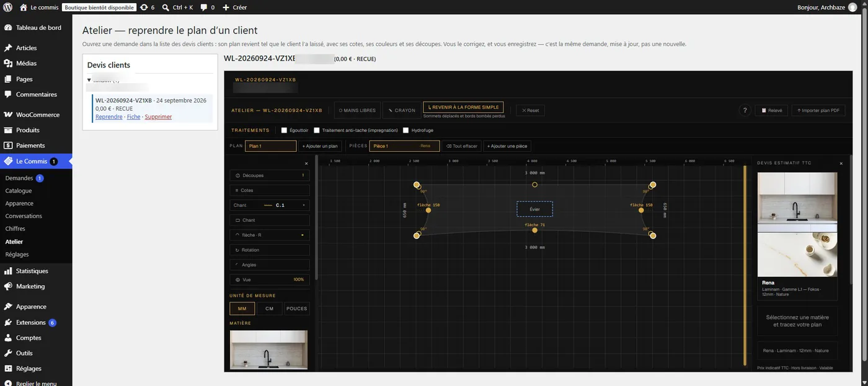Click the Médias sidebar icon
Screen dimensions: 868x386
click(8, 63)
